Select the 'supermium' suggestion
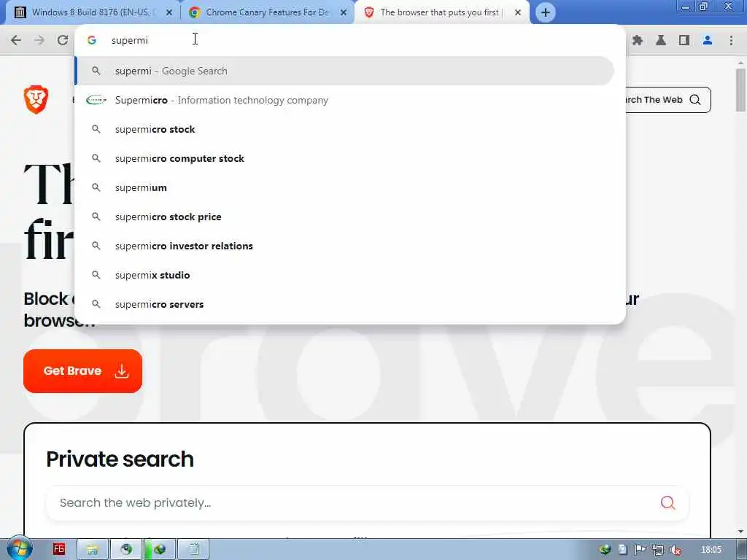 [x=344, y=187]
